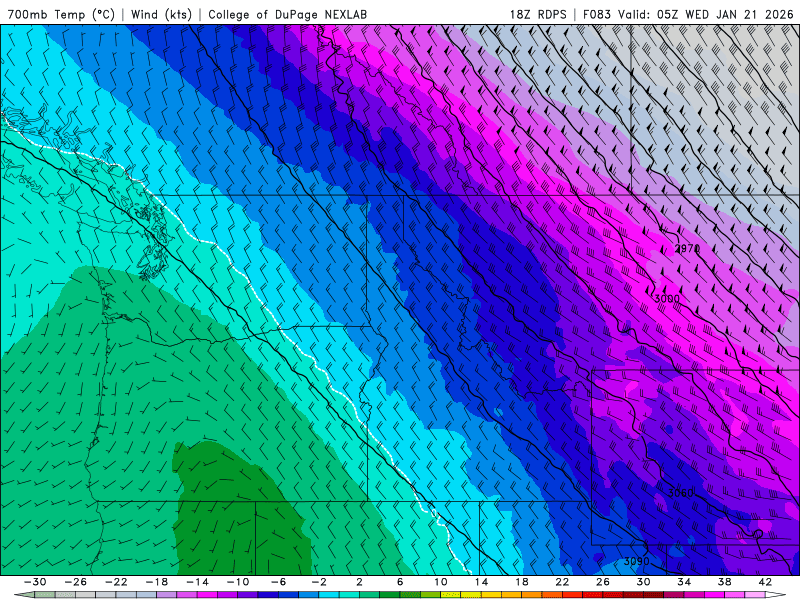Click the 3060 height contour label
Viewport: 800px width, 600px height.
[x=681, y=492]
